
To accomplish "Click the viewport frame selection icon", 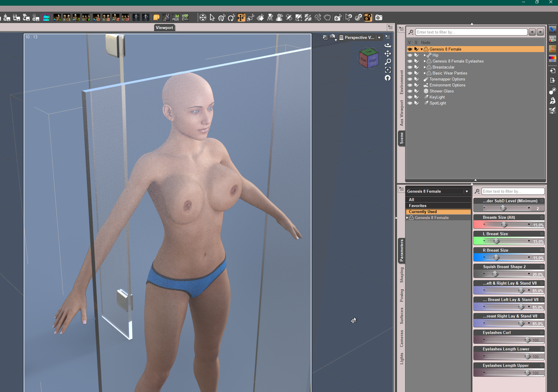I will [x=388, y=70].
